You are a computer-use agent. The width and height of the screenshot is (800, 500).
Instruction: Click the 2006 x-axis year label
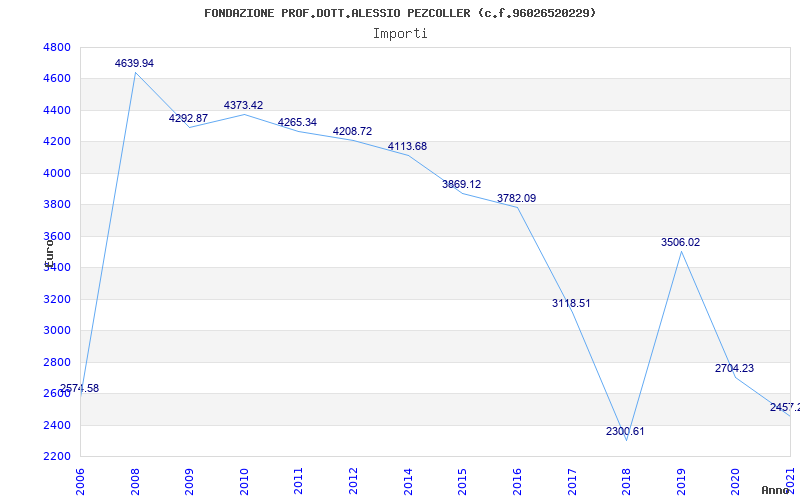(x=80, y=481)
